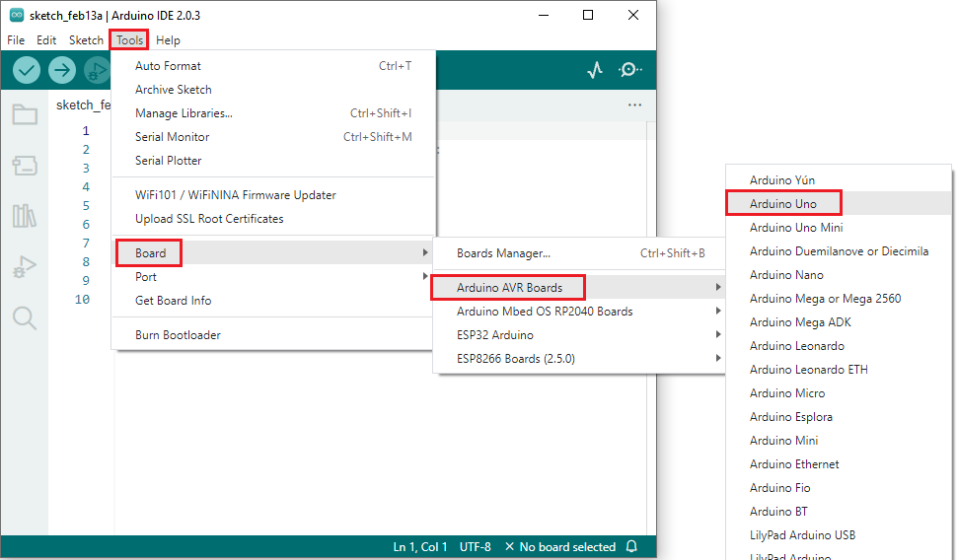Open the editor tab three-dots menu
The width and height of the screenshot is (957, 560).
coord(634,105)
